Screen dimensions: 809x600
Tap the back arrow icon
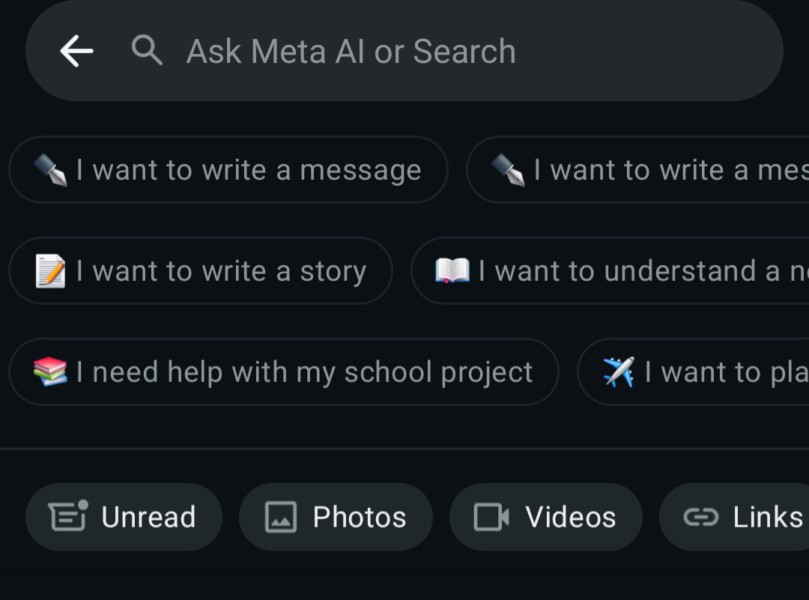click(x=76, y=51)
